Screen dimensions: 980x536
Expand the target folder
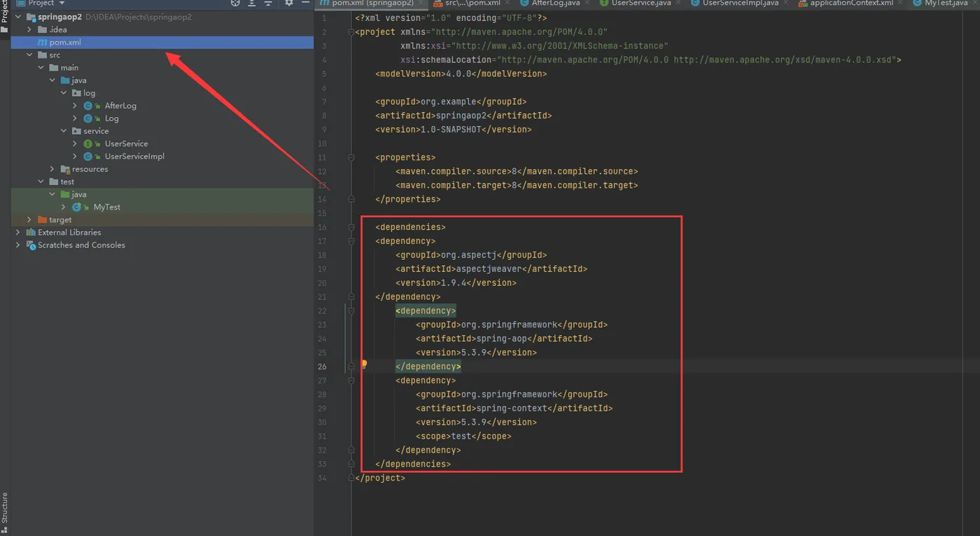click(x=29, y=219)
